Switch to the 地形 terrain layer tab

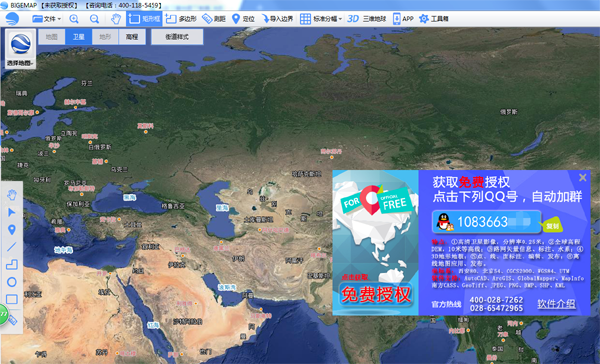point(105,37)
